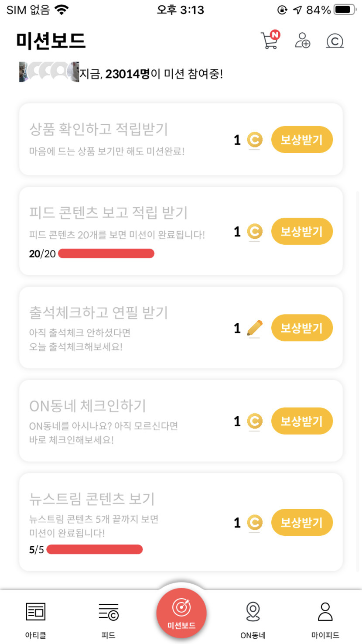Screen dimensions: 362x644
Task: Select the 미션보드 center tab
Action: [181, 613]
